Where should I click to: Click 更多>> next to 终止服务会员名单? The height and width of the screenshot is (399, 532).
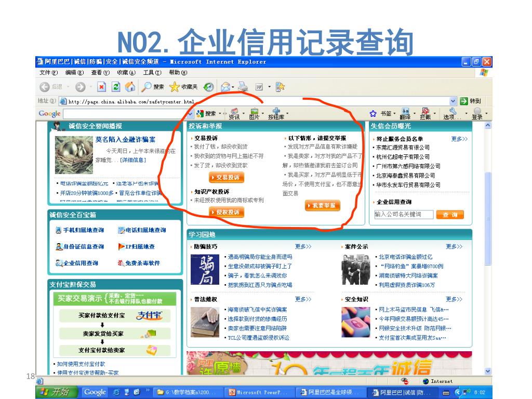(x=459, y=139)
